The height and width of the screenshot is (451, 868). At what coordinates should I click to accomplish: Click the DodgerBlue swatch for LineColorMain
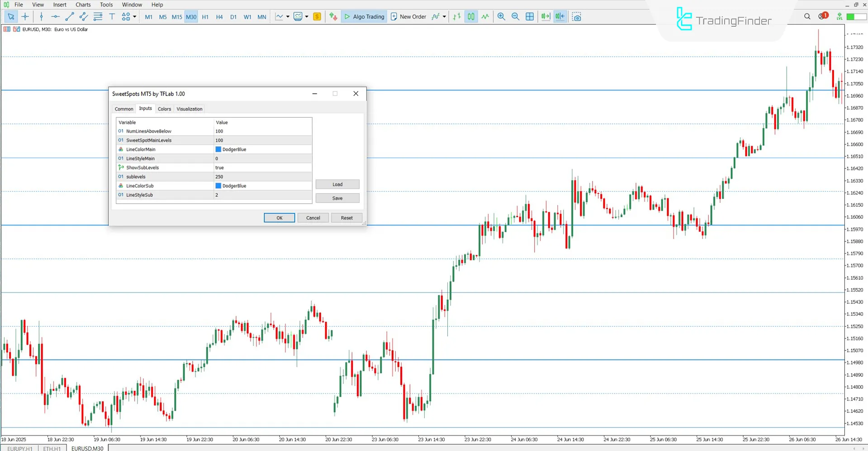pos(218,149)
